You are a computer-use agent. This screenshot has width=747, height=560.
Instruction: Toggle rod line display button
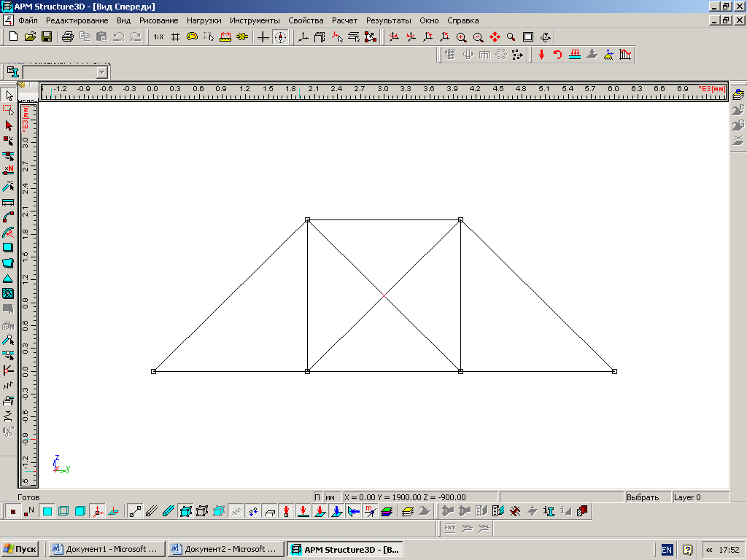point(135,511)
